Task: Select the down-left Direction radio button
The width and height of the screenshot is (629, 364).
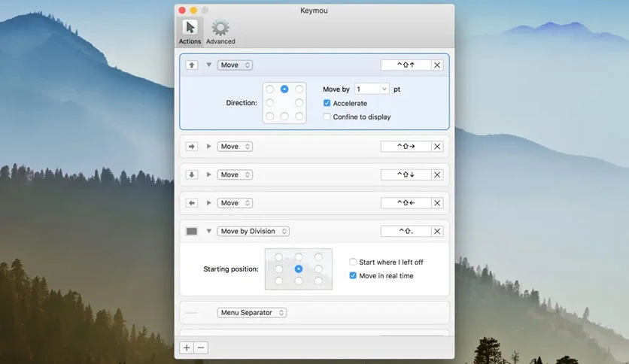Action: coord(269,117)
